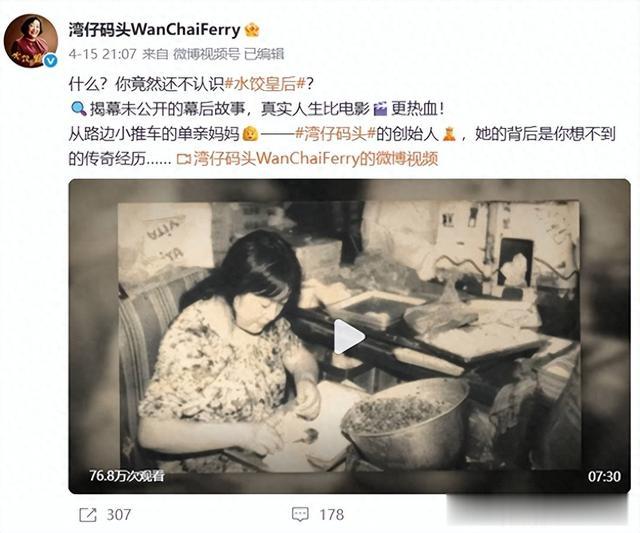Open 湾仔码头WanChaiFerry的微博视频 link

pyautogui.click(x=315, y=159)
